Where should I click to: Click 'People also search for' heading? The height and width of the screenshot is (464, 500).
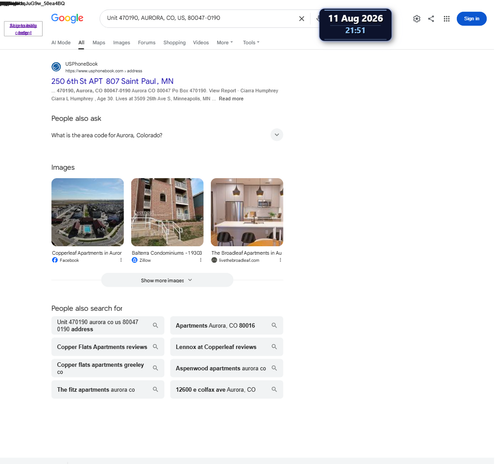[x=87, y=308]
